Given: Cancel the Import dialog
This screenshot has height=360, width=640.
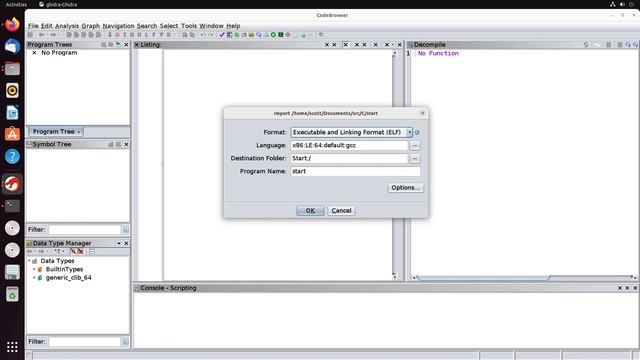Looking at the screenshot, I should click(x=341, y=211).
